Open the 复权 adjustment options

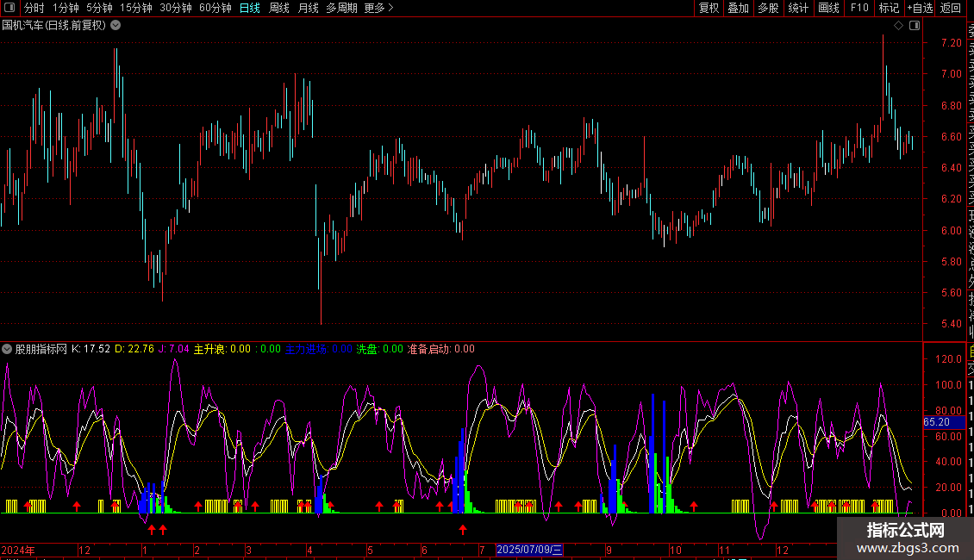tap(709, 9)
